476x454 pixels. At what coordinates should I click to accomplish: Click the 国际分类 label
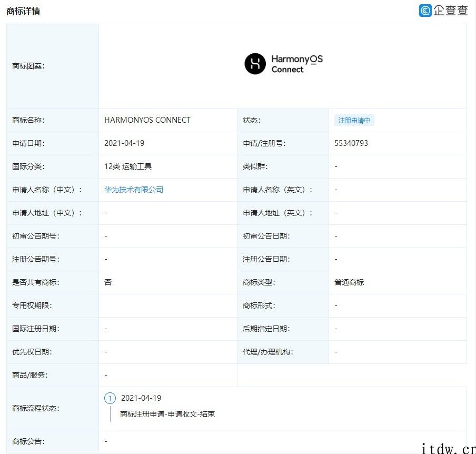tap(28, 167)
